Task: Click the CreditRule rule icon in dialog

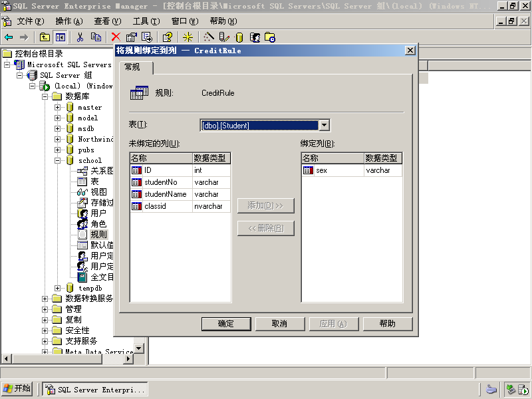Action: pos(139,92)
